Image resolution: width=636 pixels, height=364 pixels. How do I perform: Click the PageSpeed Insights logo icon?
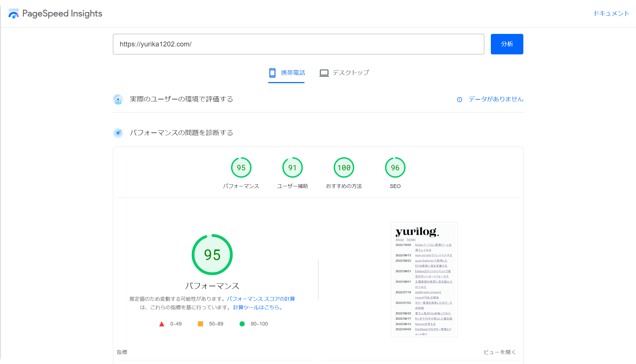13,13
